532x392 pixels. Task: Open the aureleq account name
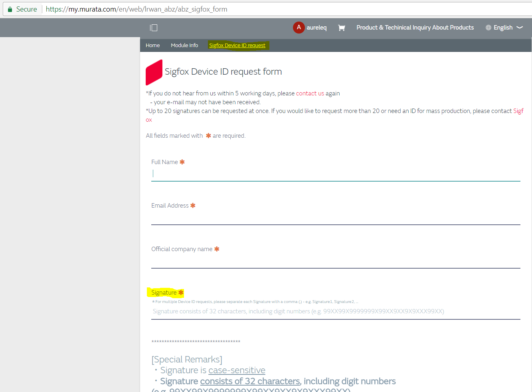click(316, 28)
